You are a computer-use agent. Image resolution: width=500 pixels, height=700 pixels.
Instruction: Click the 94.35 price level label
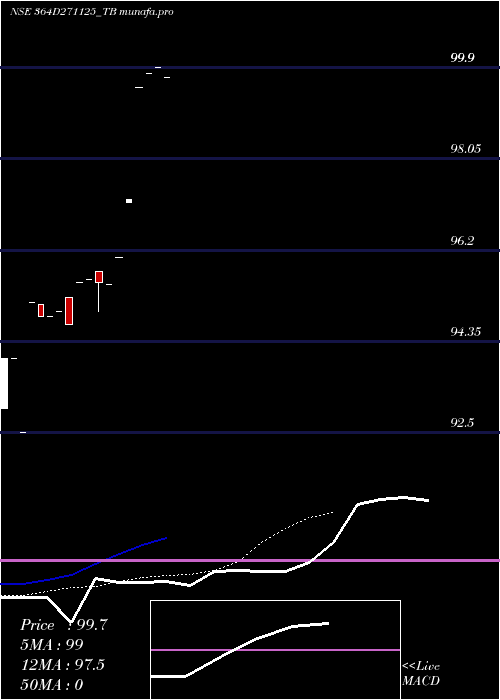466,332
